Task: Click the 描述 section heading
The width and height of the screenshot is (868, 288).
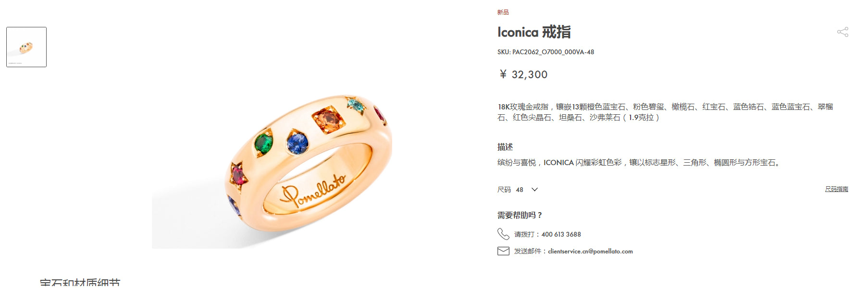Action: [x=505, y=147]
